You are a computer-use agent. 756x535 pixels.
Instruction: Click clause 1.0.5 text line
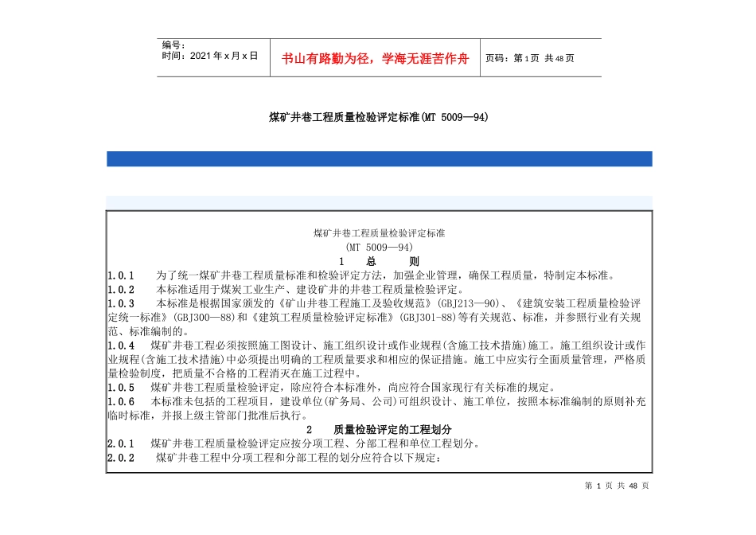coord(332,388)
